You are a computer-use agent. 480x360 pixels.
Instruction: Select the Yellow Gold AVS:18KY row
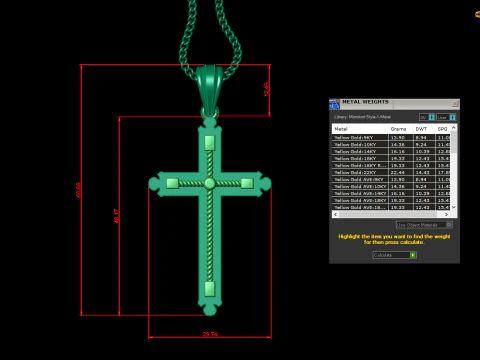click(x=391, y=200)
